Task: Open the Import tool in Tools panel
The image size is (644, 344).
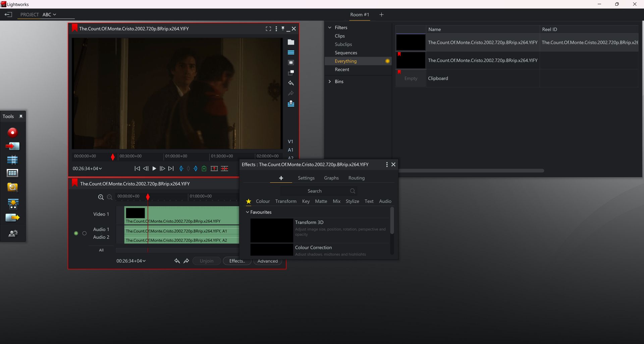Action: click(x=12, y=146)
